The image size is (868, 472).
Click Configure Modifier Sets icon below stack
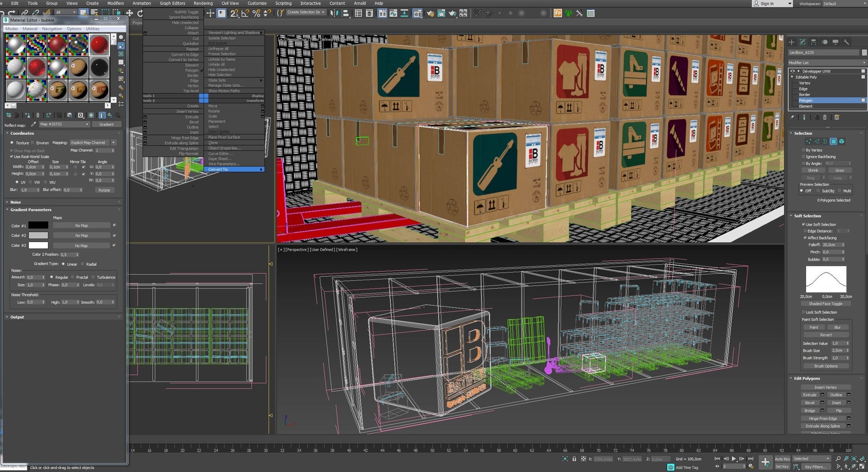(x=837, y=117)
